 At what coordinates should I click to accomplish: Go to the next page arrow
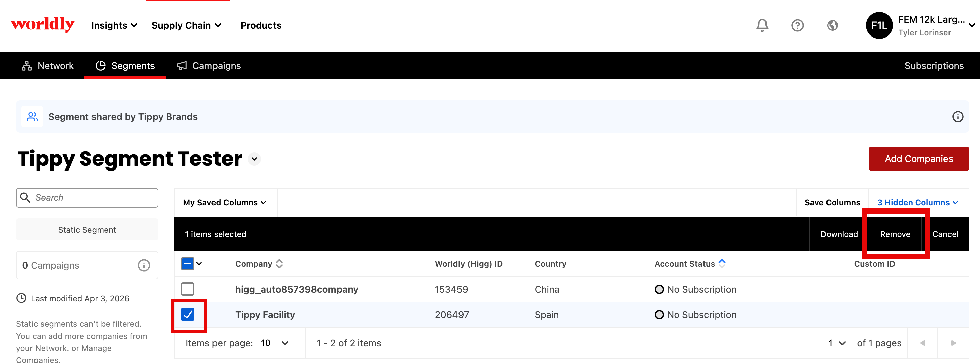point(954,343)
